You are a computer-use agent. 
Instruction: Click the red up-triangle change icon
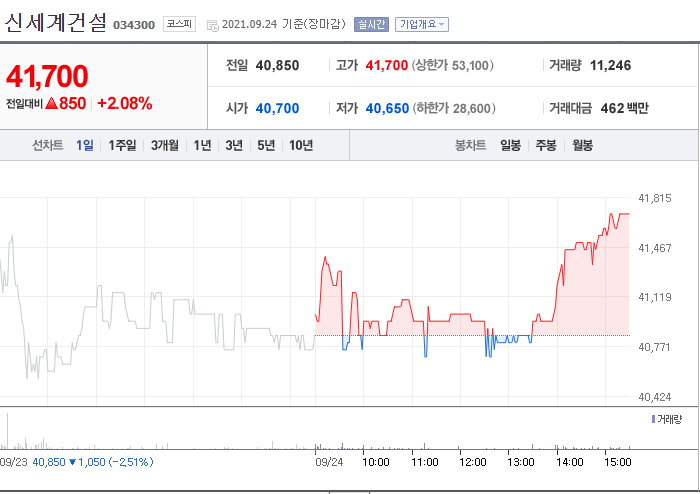pyautogui.click(x=52, y=104)
